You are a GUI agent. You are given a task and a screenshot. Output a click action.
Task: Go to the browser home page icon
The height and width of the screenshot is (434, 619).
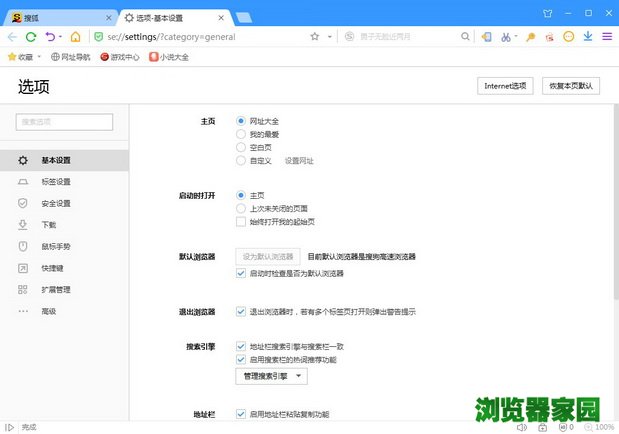click(75, 37)
